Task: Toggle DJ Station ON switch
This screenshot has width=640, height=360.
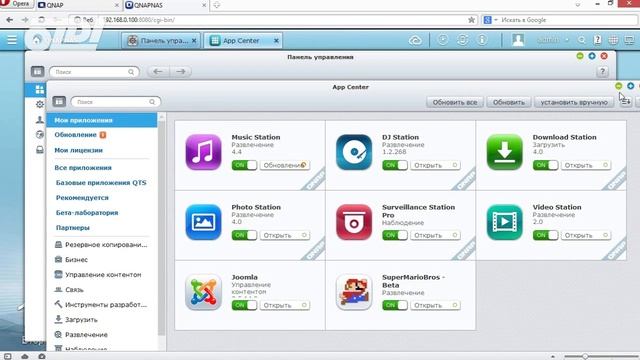Action: (395, 165)
